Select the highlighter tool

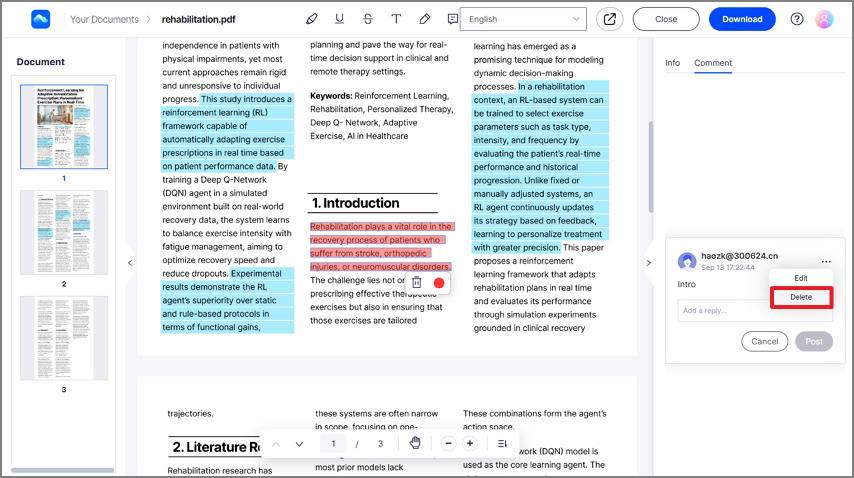tap(312, 19)
